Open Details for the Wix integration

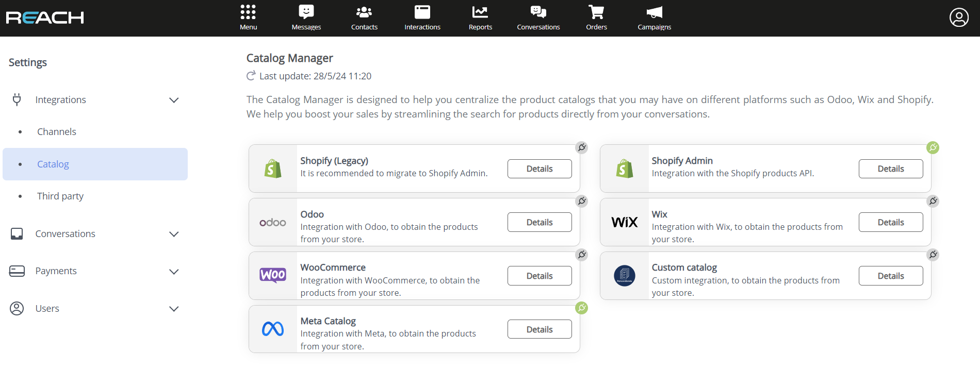tap(890, 222)
